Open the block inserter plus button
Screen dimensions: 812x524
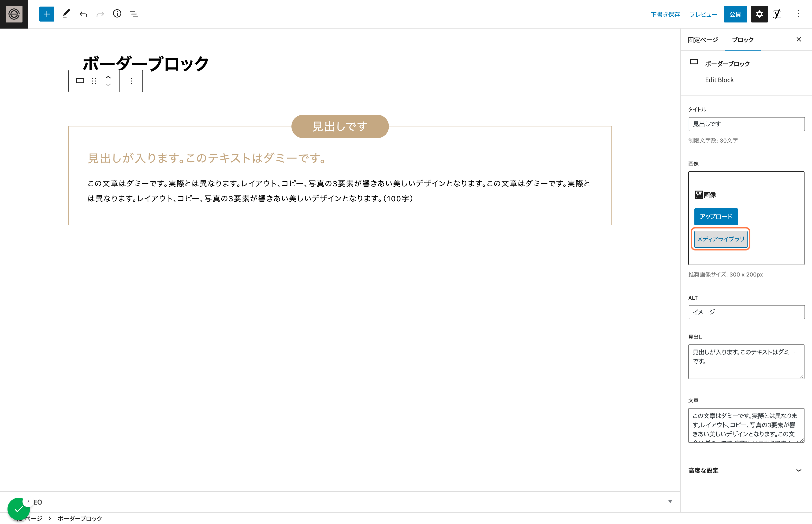pyautogui.click(x=47, y=14)
